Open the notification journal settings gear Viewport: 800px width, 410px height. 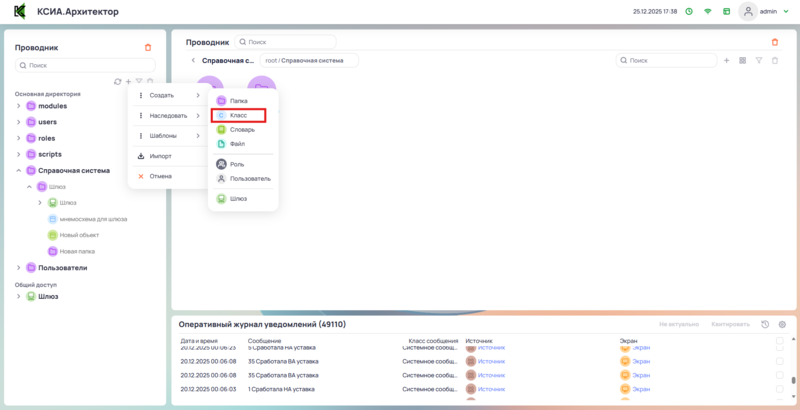[782, 325]
